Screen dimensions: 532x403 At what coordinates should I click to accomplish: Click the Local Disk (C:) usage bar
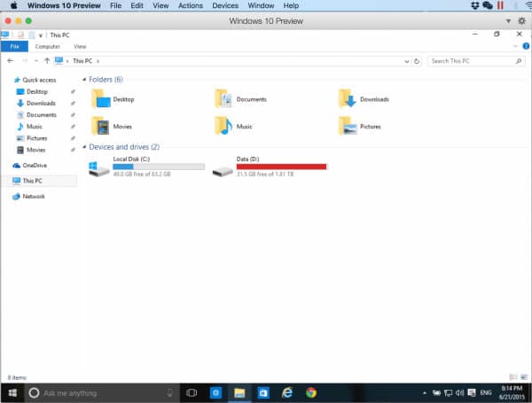[x=159, y=167]
